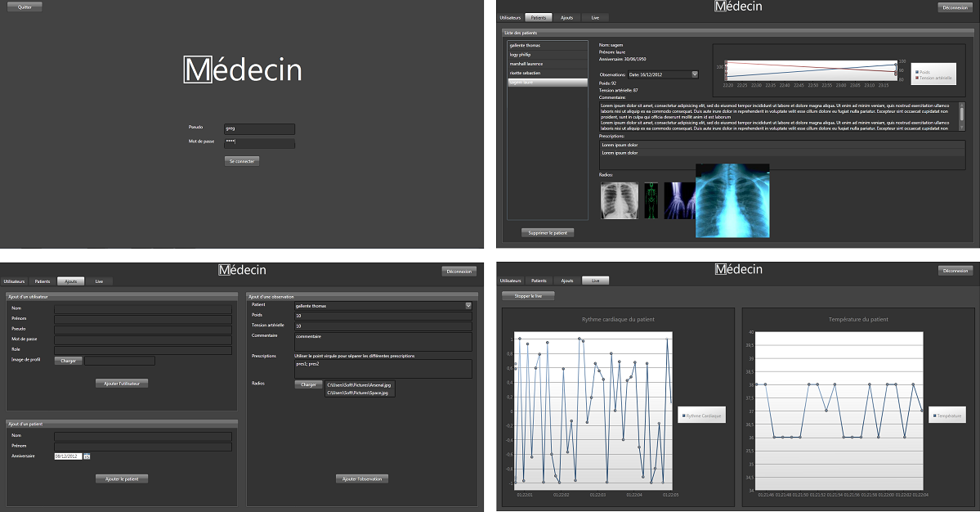Open Utilisateurs tab on the add-forms screen
Screen dimensions: 980x512
14,281
